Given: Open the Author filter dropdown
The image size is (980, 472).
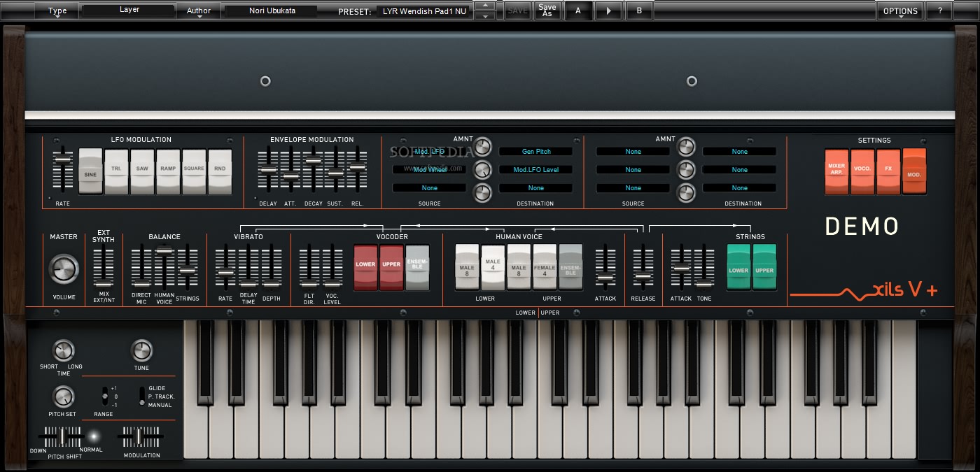Looking at the screenshot, I should pyautogui.click(x=199, y=10).
